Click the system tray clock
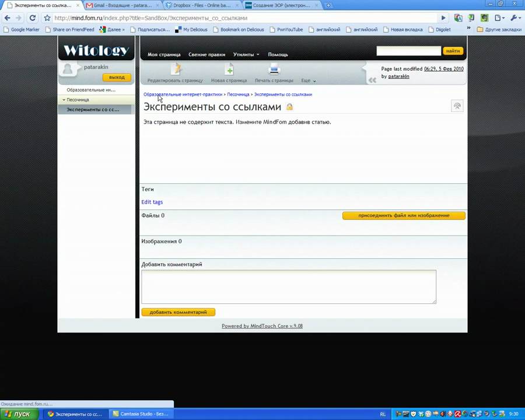This screenshot has height=420, width=525. coord(514,414)
